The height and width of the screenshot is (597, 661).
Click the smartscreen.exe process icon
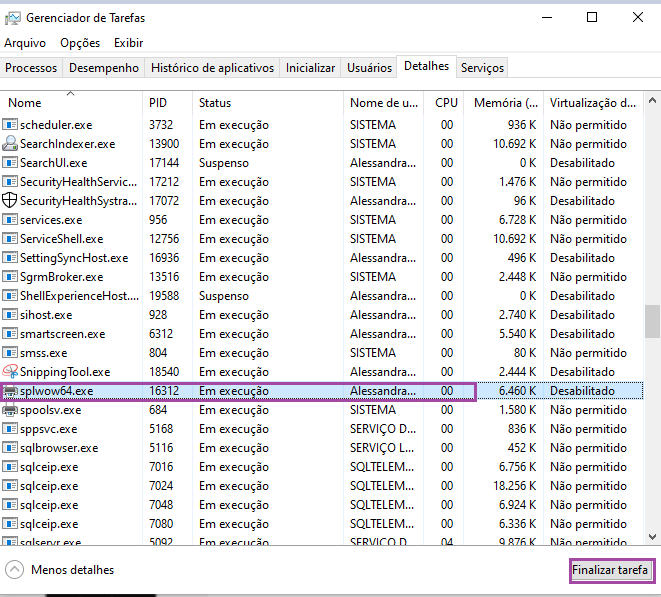[x=10, y=333]
